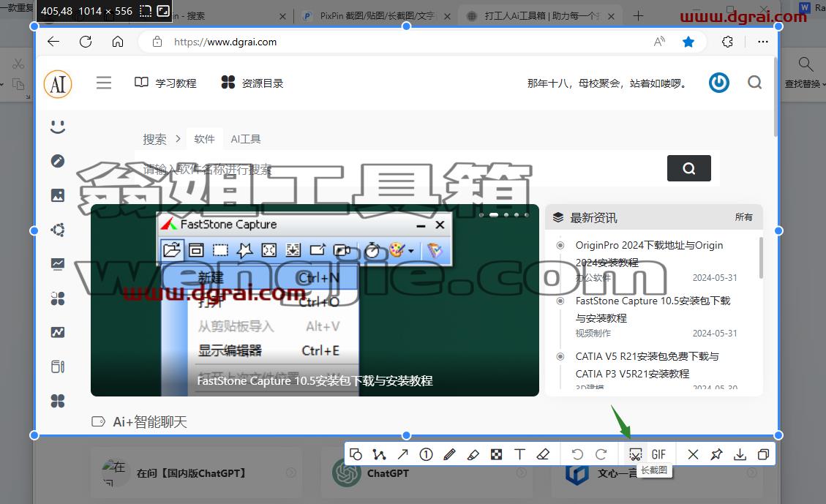Click the 视频制作 category tag
The width and height of the screenshot is (826, 504).
point(593,333)
